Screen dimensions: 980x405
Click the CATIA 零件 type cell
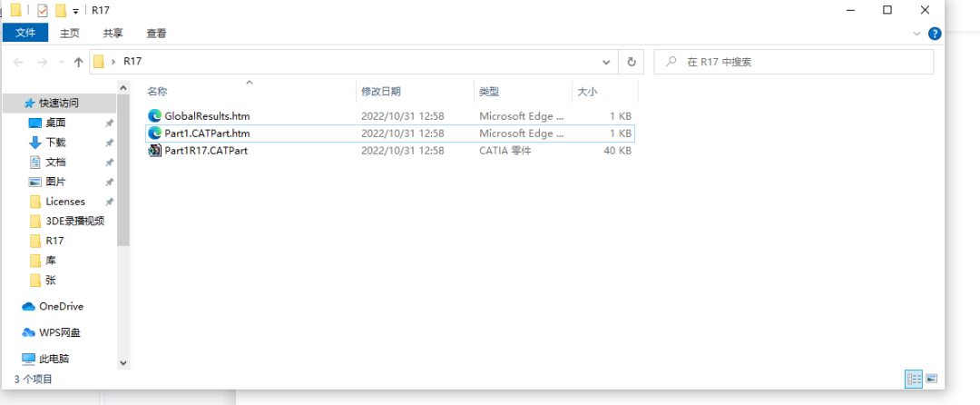click(x=505, y=151)
